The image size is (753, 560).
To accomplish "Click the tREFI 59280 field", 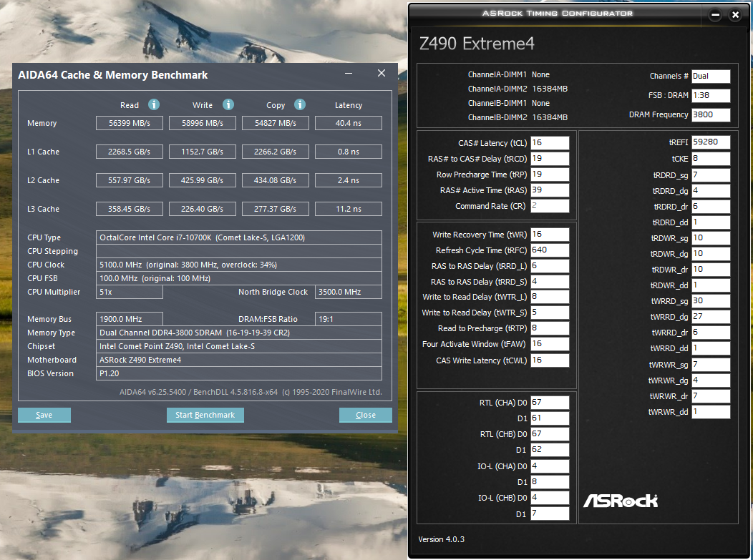I will coord(711,142).
